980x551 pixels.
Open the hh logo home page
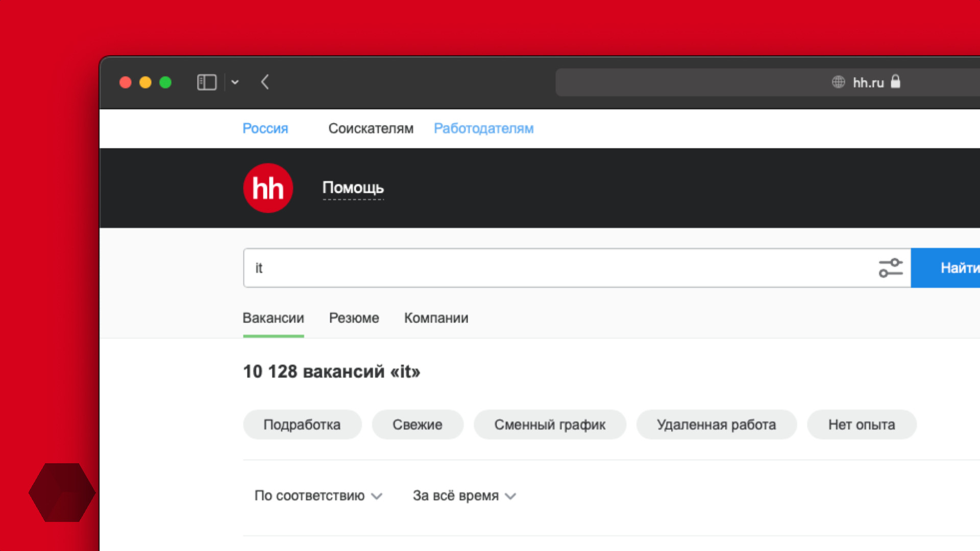tap(268, 188)
